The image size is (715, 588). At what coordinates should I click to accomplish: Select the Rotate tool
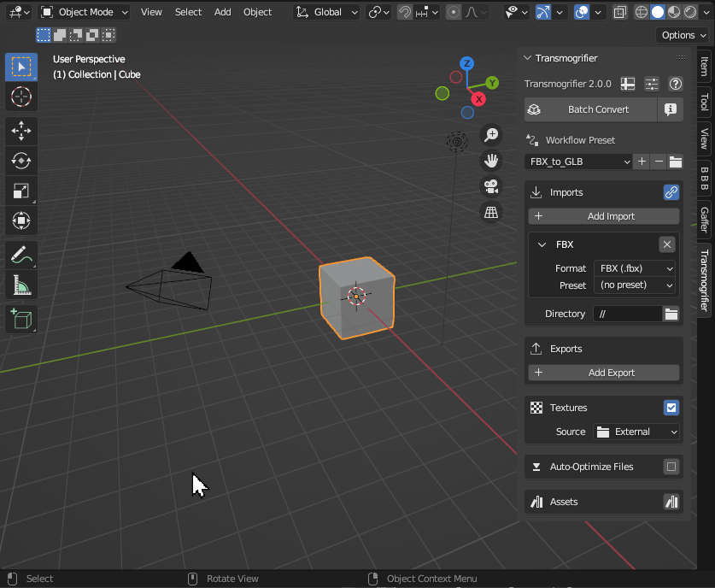pyautogui.click(x=21, y=161)
